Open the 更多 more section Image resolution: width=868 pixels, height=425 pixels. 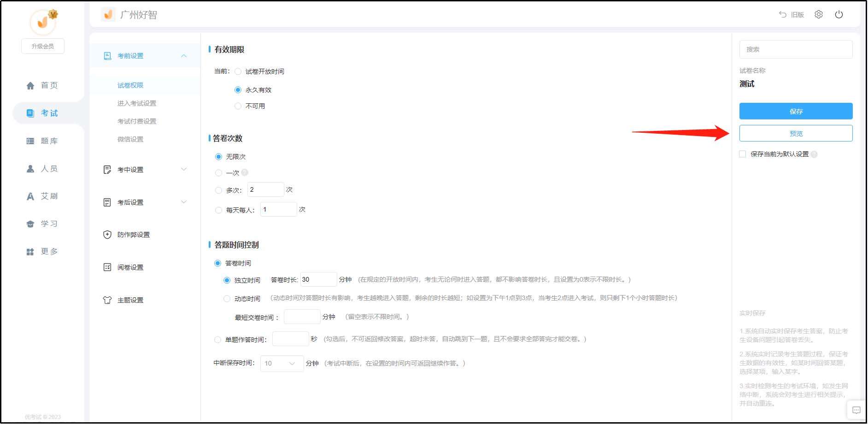pos(48,251)
